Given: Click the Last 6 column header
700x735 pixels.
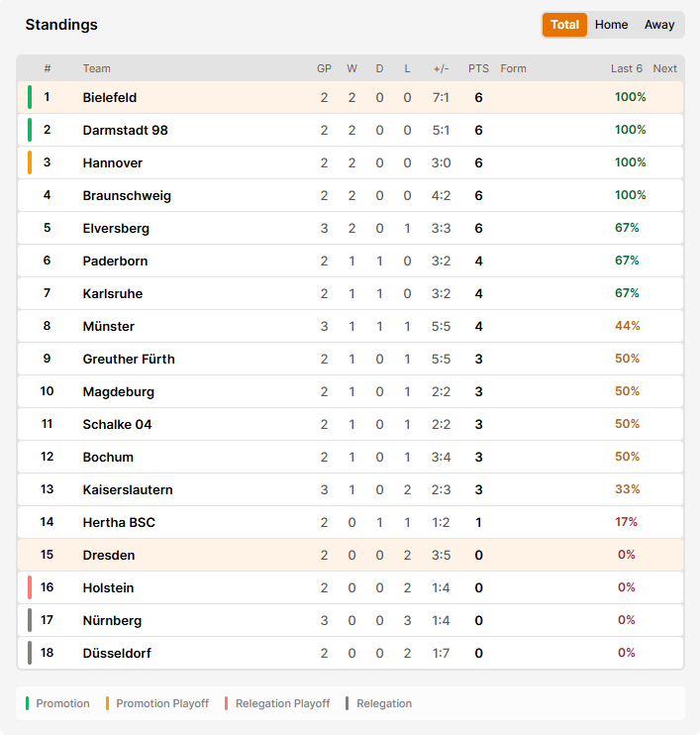Looking at the screenshot, I should click(627, 68).
